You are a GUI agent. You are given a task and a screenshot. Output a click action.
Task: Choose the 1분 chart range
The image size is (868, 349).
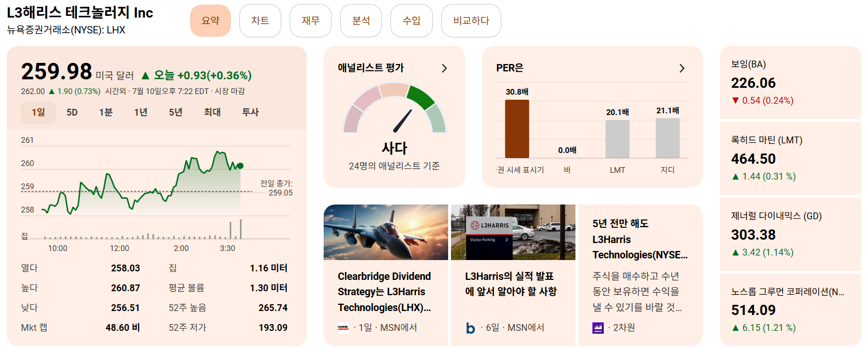106,112
